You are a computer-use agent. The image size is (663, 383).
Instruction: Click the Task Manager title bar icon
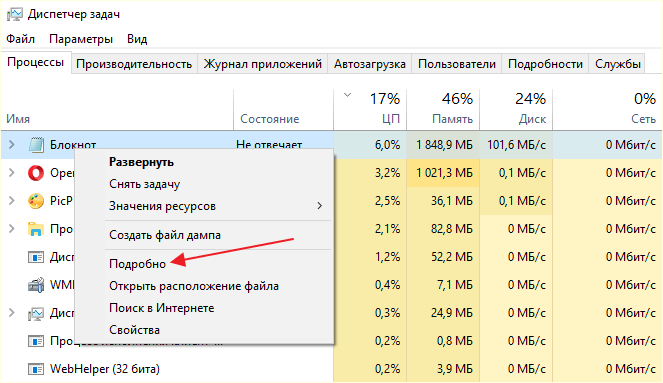14,14
